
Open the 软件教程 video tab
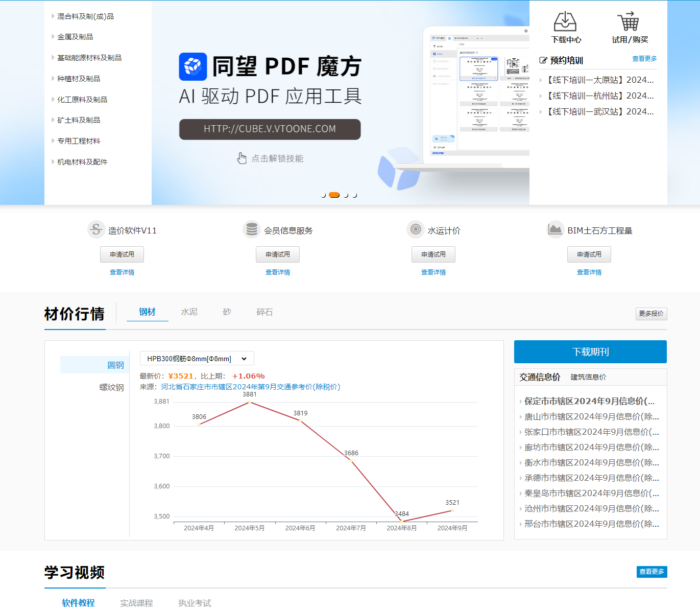[78, 603]
